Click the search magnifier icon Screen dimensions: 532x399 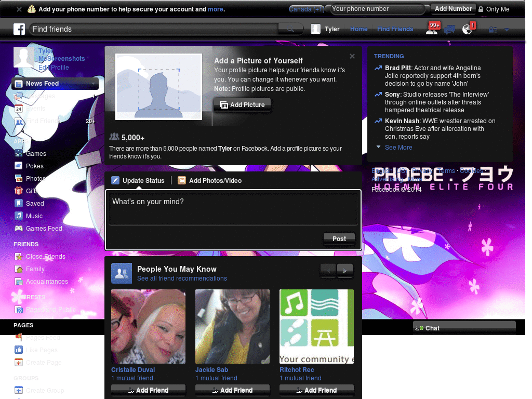(290, 29)
